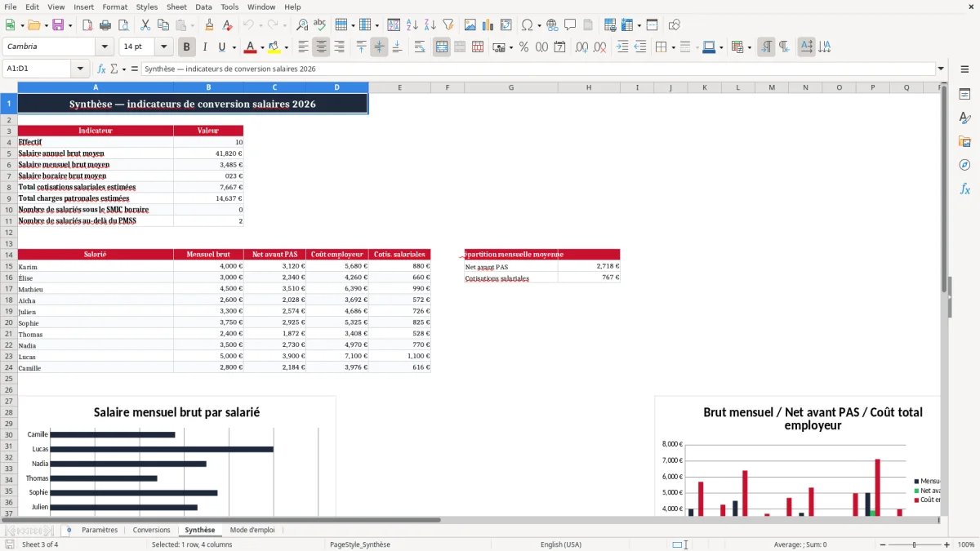Select column header D
The height and width of the screenshot is (551, 980).
tap(336, 87)
